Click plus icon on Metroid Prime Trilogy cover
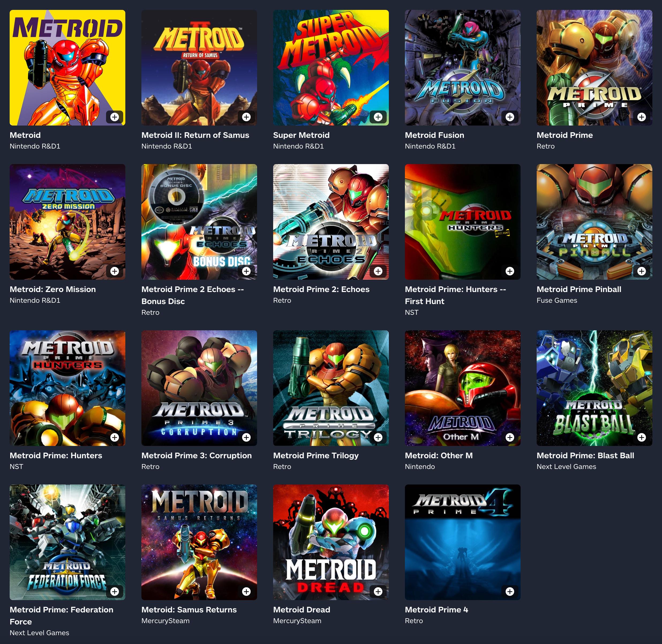This screenshot has height=644, width=662. (x=378, y=437)
